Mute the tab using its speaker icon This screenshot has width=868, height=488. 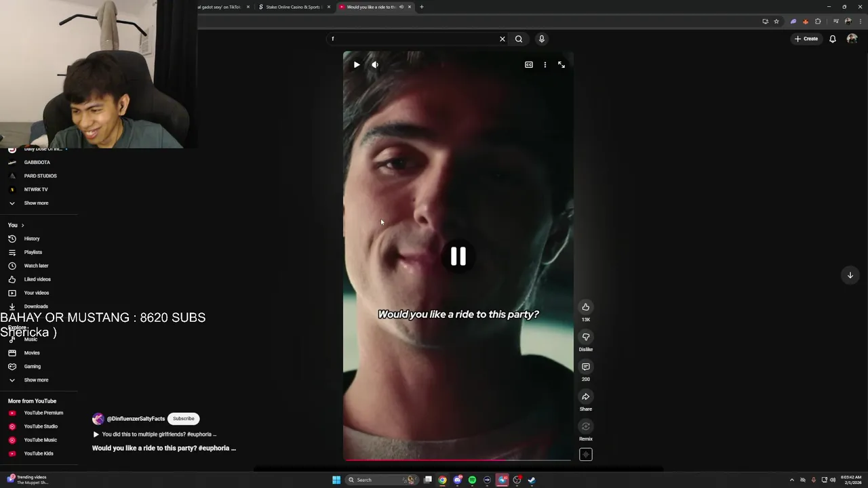tap(401, 7)
